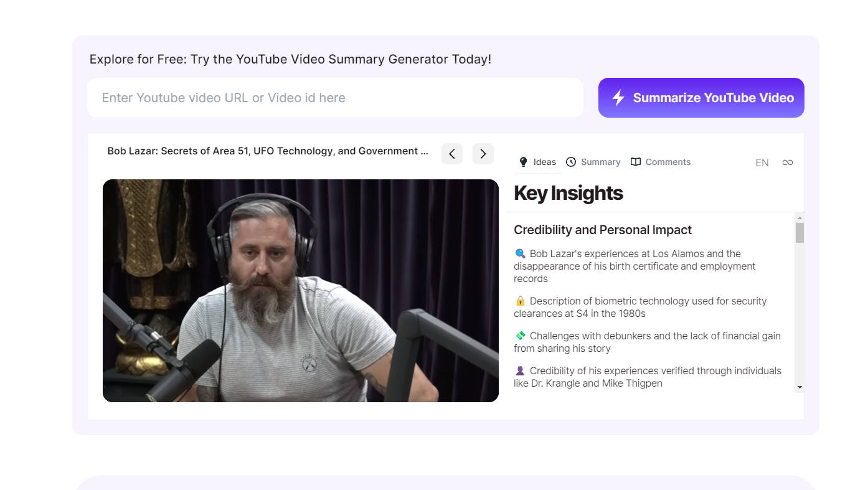Click the right chevron for next video
868x490 pixels.
click(483, 154)
